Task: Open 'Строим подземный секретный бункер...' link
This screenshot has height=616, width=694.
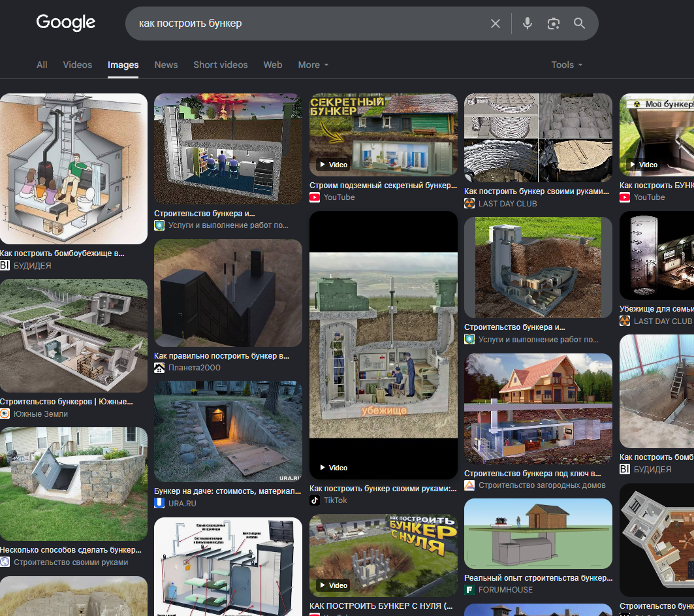Action: 383,186
